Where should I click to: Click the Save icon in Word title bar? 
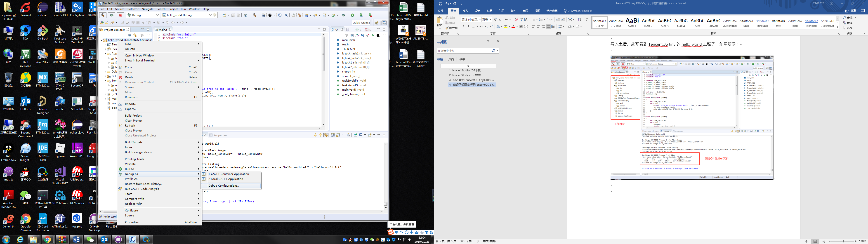(440, 3)
